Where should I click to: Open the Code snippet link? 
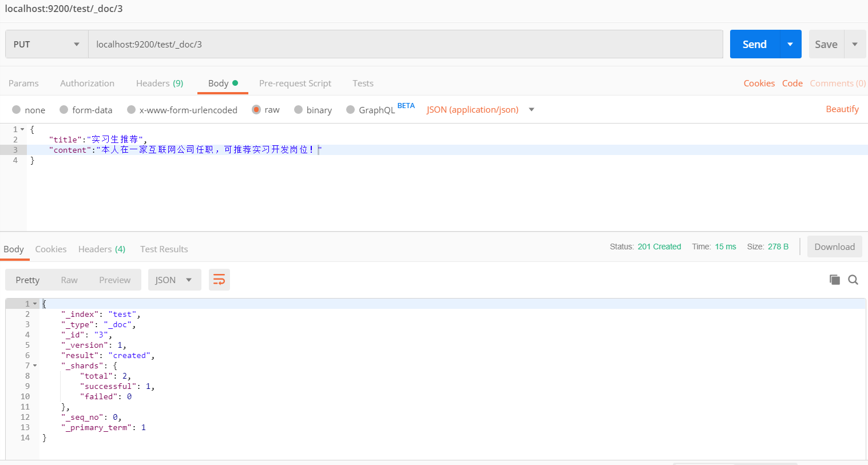click(792, 83)
